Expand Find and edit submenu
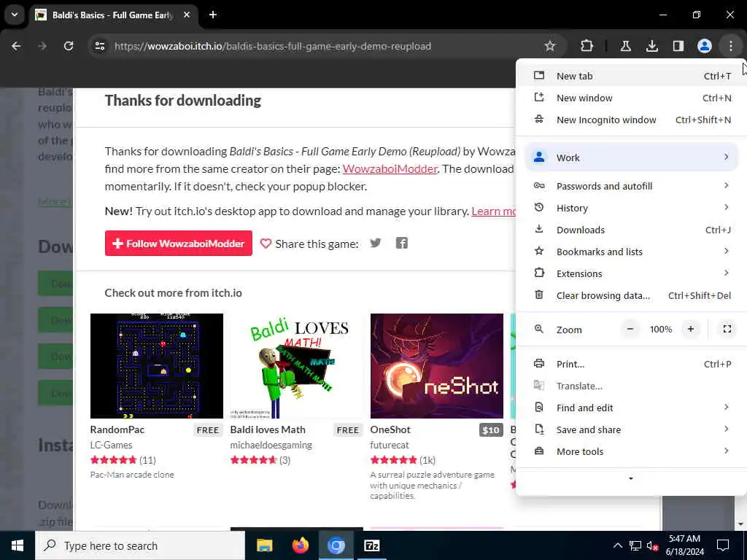 click(631, 408)
